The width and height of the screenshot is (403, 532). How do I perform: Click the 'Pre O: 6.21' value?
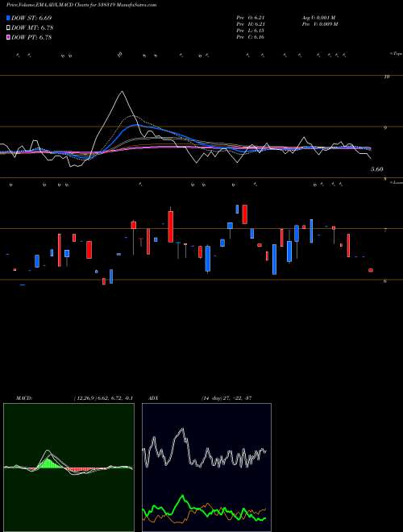(251, 18)
